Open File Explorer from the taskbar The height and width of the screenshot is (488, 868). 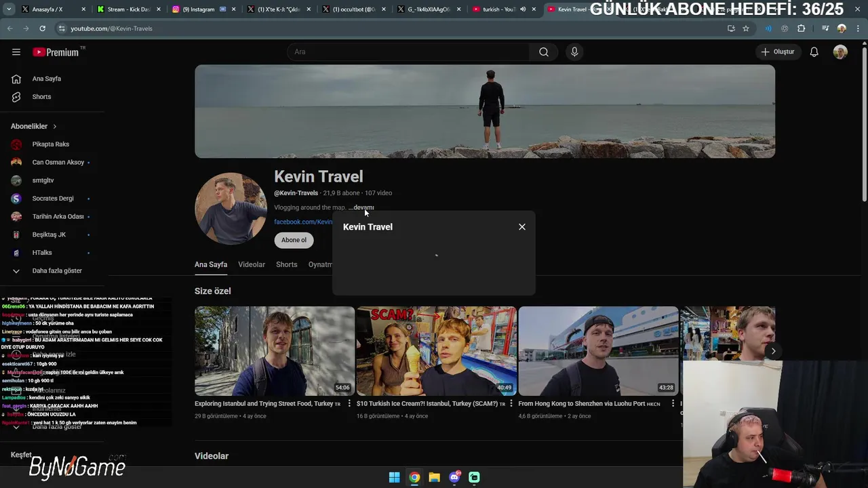pyautogui.click(x=434, y=477)
